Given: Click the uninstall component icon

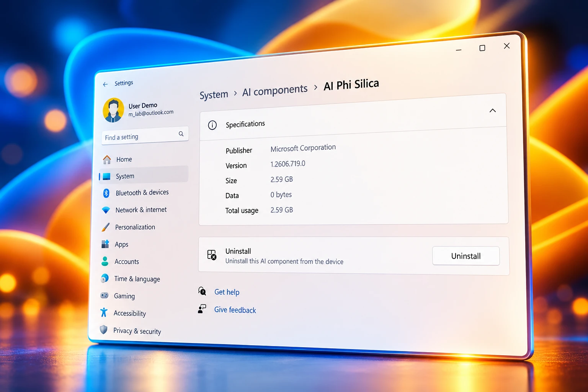Looking at the screenshot, I should [x=212, y=255].
